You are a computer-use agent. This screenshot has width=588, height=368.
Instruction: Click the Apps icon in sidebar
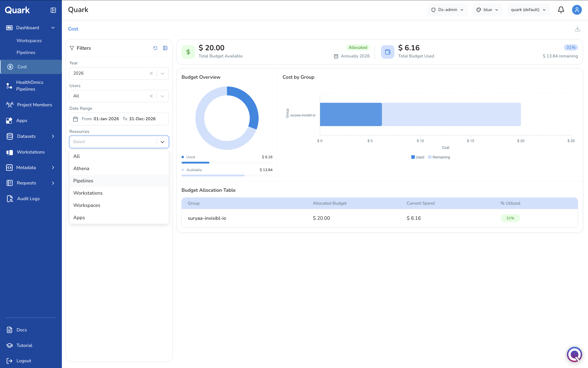[x=9, y=120]
